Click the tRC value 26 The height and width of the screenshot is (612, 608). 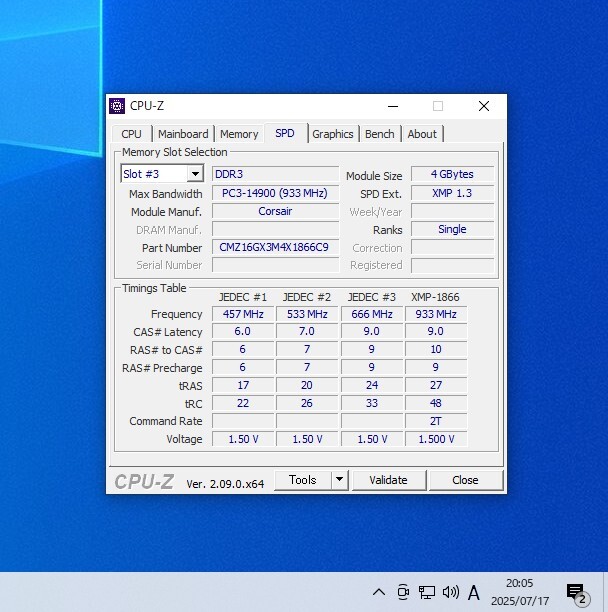pos(307,403)
